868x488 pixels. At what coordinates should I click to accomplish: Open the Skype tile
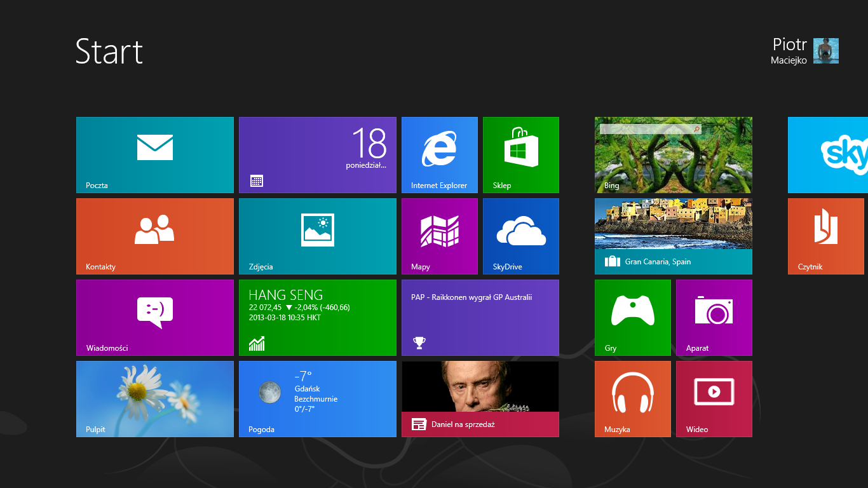827,155
